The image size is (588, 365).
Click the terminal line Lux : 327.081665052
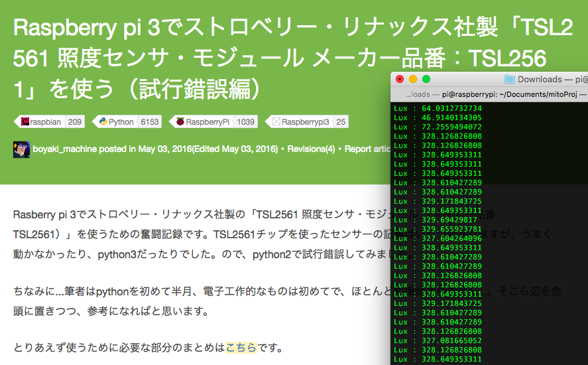pyautogui.click(x=438, y=340)
